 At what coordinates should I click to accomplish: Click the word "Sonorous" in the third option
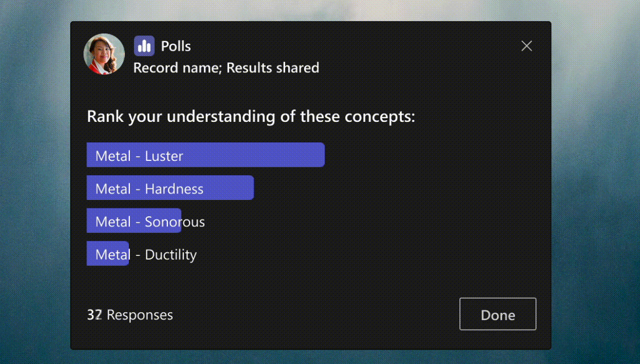click(x=175, y=222)
